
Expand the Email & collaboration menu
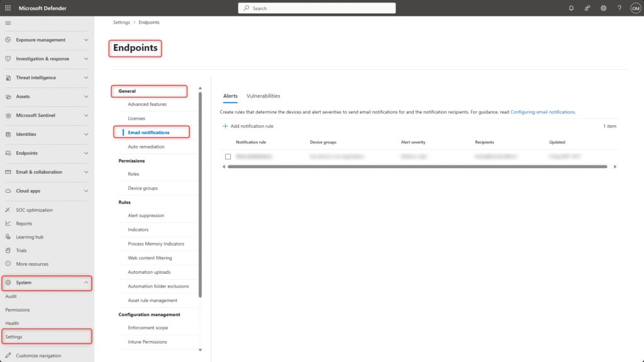[86, 172]
